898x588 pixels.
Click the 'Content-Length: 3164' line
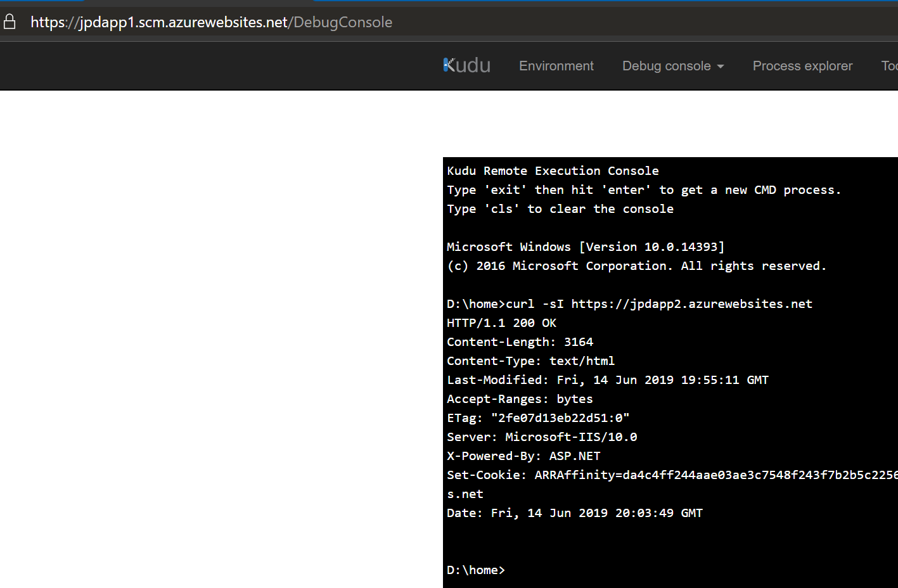[x=520, y=342]
